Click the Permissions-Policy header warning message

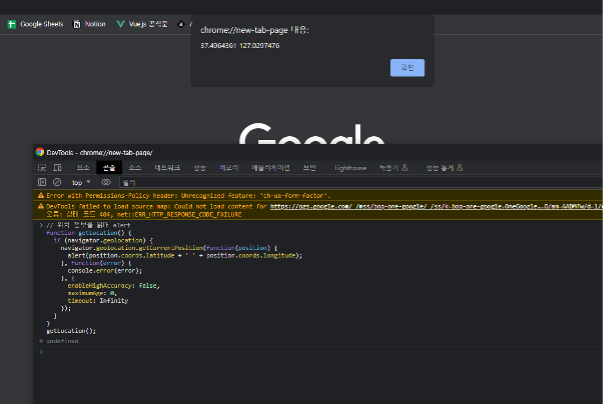pyautogui.click(x=188, y=195)
